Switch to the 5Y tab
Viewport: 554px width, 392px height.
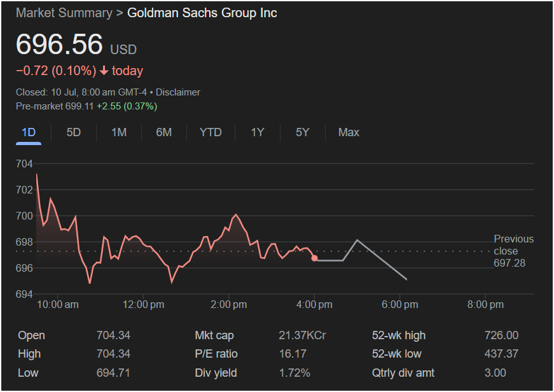point(302,132)
